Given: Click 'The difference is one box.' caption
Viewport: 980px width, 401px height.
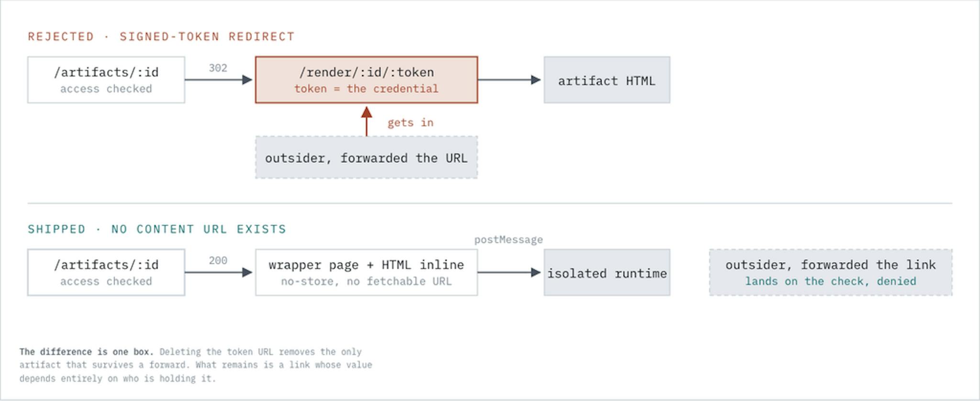Looking at the screenshot, I should (87, 352).
